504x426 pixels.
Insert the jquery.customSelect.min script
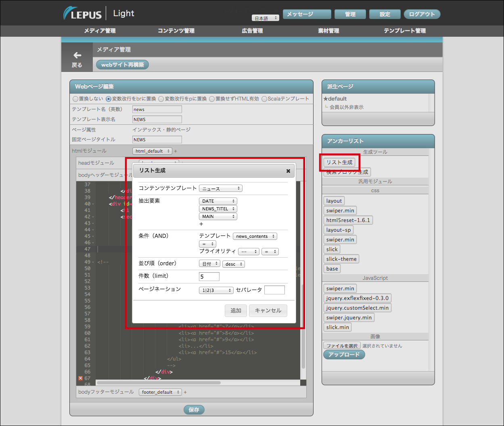[x=358, y=308]
